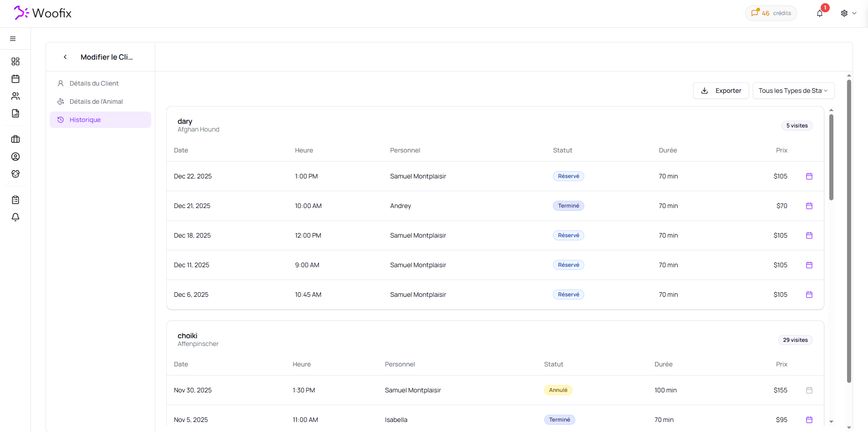Image resolution: width=868 pixels, height=432 pixels.
Task: Switch to Détails de l'Animal tab
Action: point(96,102)
